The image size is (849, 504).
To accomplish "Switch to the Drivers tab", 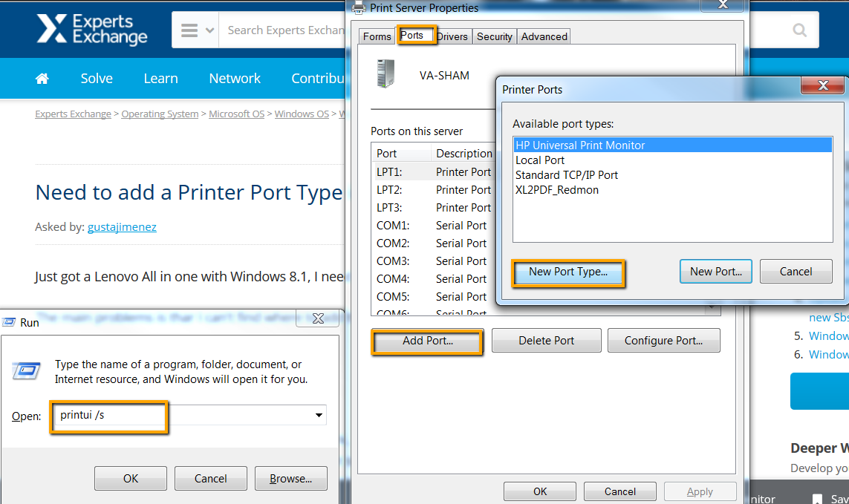I will tap(452, 36).
